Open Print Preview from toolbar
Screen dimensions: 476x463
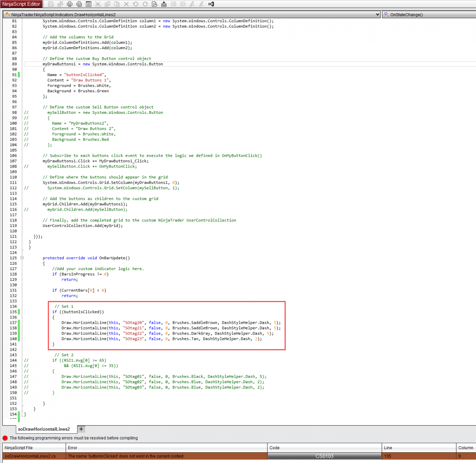click(x=79, y=4)
